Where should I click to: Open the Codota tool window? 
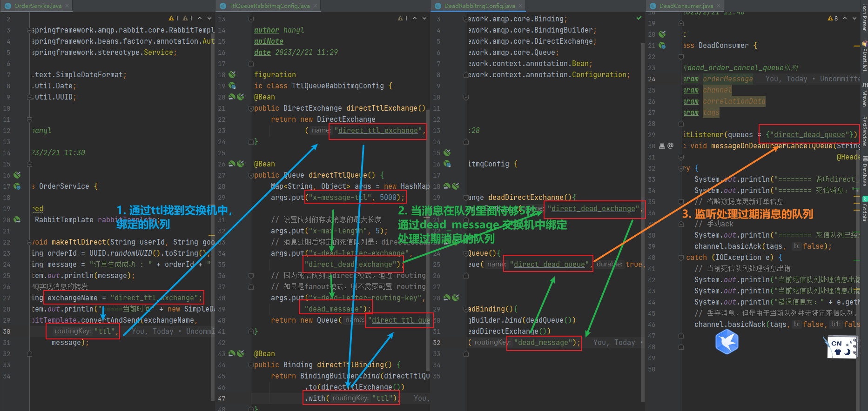[x=864, y=209]
